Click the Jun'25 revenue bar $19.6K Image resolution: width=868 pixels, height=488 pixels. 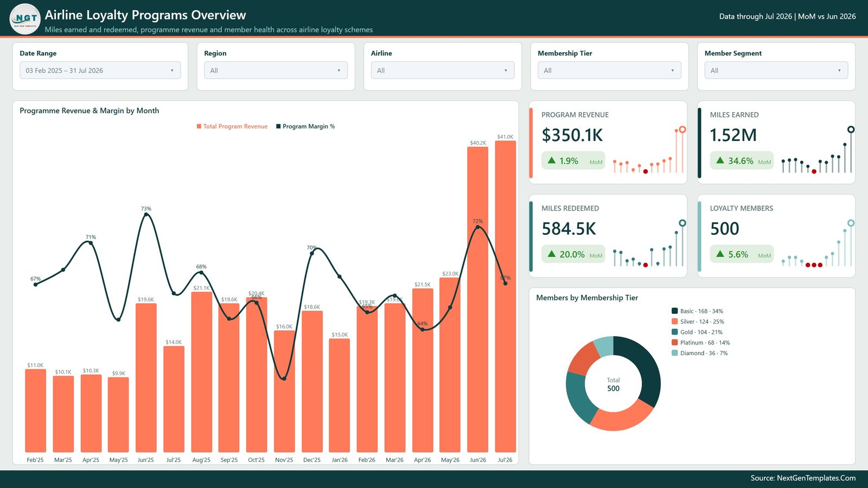pyautogui.click(x=146, y=378)
